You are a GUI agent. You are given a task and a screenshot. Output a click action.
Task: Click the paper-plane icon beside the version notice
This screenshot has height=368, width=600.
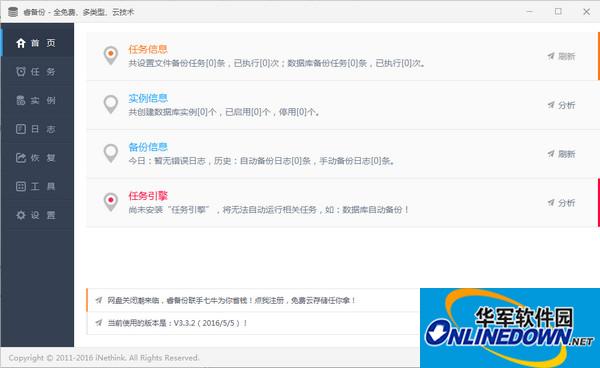(99, 323)
